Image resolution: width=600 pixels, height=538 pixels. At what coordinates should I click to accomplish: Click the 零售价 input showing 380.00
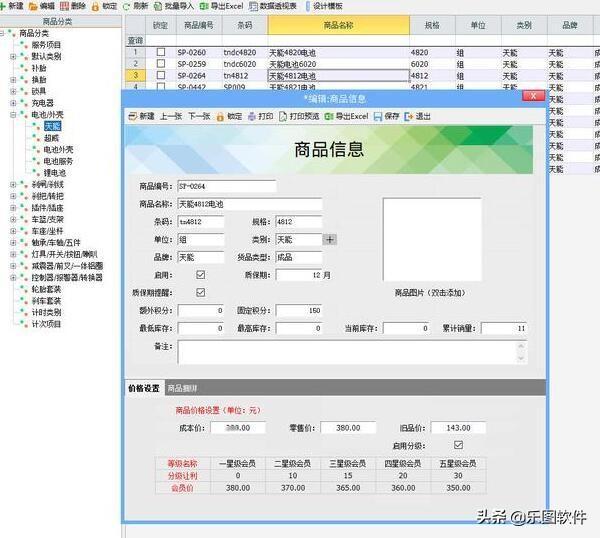point(348,428)
